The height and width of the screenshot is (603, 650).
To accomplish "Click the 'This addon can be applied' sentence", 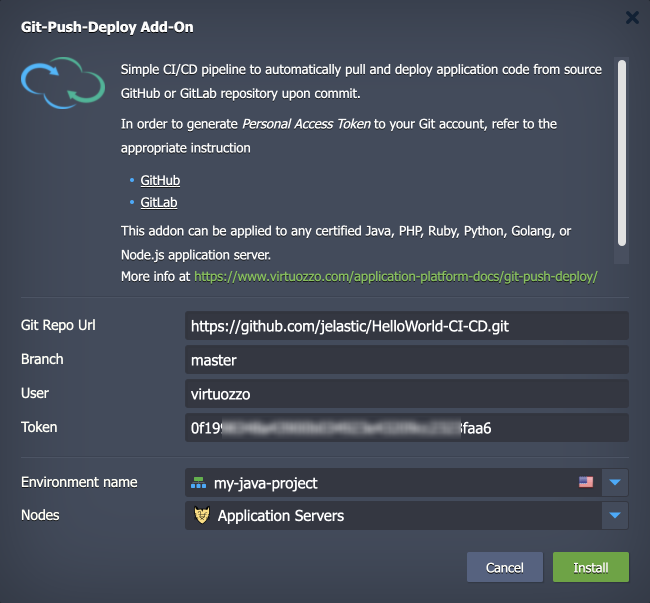I will [x=346, y=243].
